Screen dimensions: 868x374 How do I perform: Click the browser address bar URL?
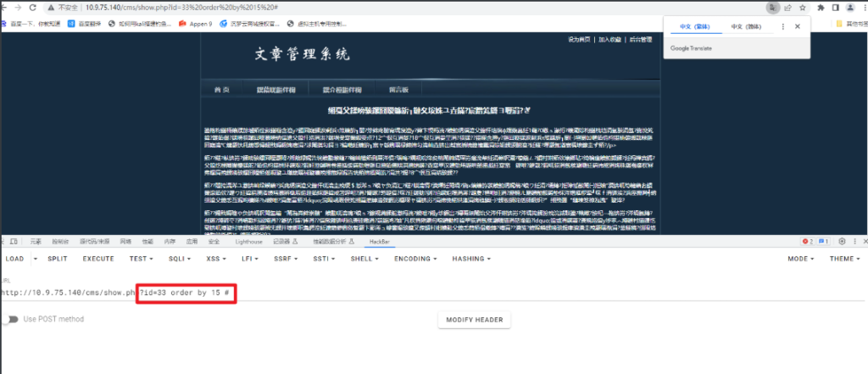[x=182, y=8]
